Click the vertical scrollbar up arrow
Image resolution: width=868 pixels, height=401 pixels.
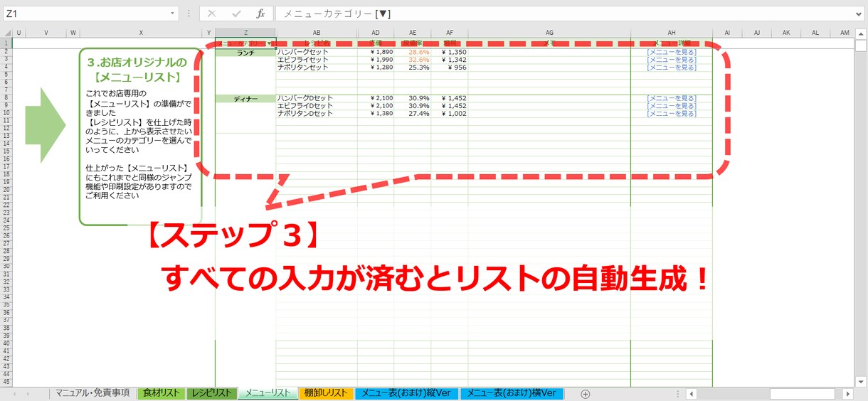pos(861,33)
